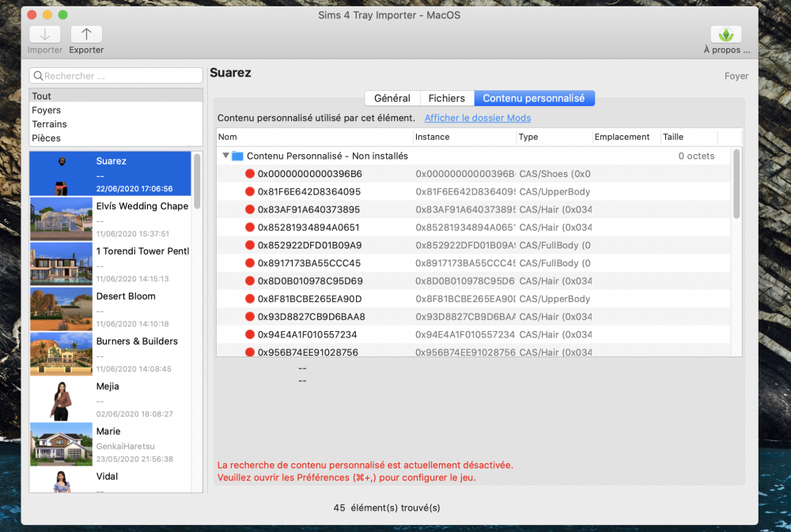The image size is (791, 532).
Task: Select the 0x956B74EE91028756 row name
Action: 308,352
